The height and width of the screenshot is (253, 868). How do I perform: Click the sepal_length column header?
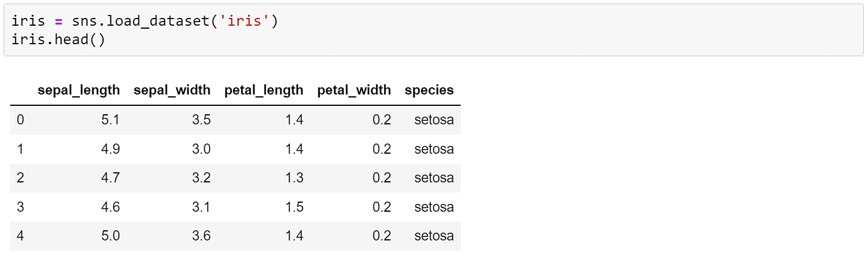(x=79, y=90)
